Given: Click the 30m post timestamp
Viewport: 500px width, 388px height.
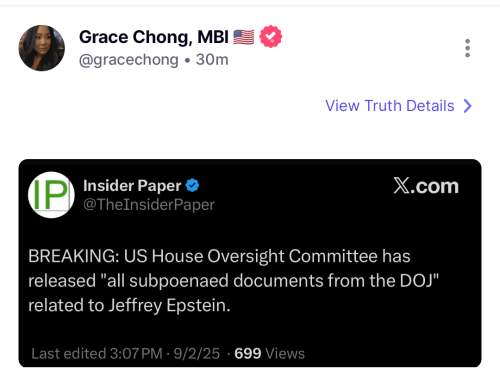Looking at the screenshot, I should click(212, 60).
